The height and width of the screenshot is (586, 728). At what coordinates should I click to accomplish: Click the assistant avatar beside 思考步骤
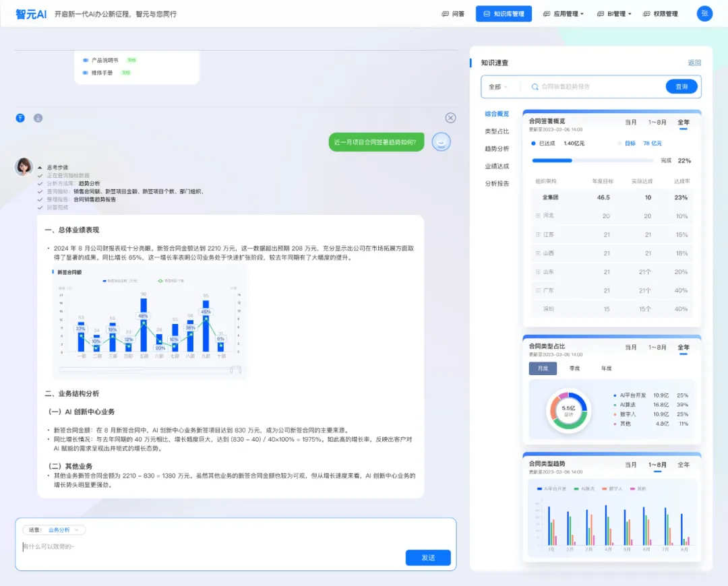click(x=24, y=166)
